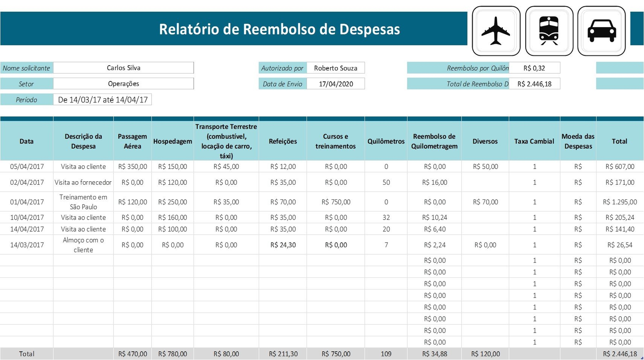Viewport: 644px width, 360px height.
Task: Select the R$ 250,00 lodging cell
Action: click(173, 202)
